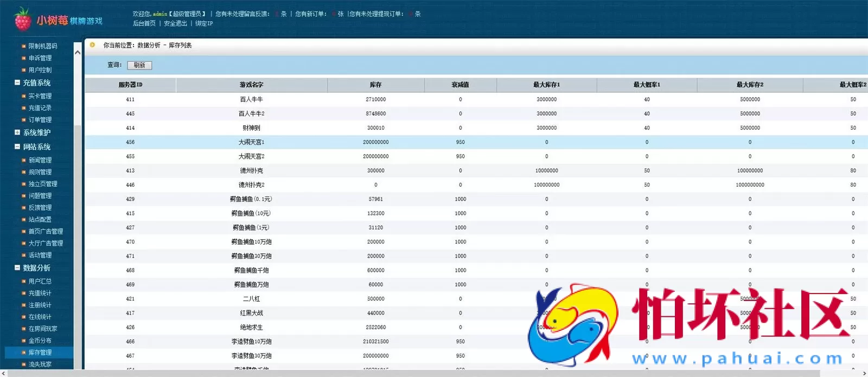The image size is (868, 377).
Task: Click the bullet icon beside 金币分布
Action: click(x=23, y=341)
